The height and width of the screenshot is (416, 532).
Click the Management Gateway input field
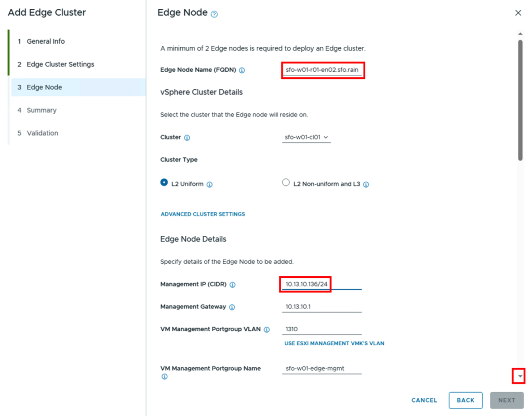coord(322,306)
